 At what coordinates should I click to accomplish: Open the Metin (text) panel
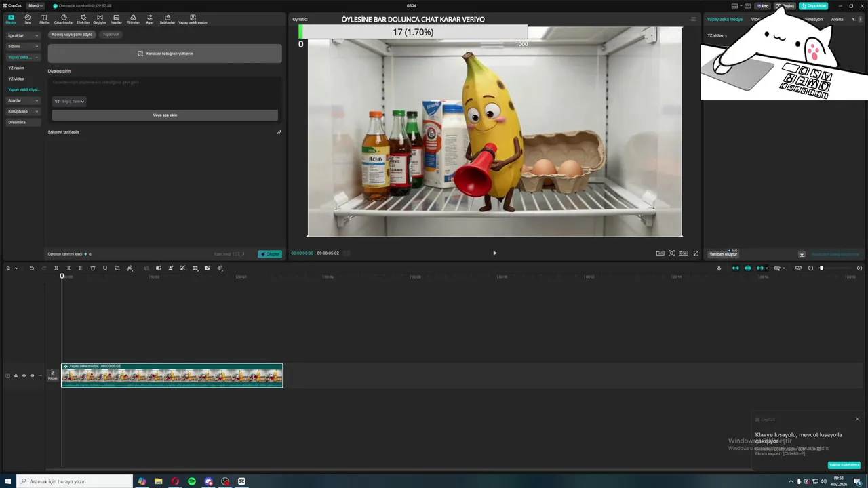point(44,19)
